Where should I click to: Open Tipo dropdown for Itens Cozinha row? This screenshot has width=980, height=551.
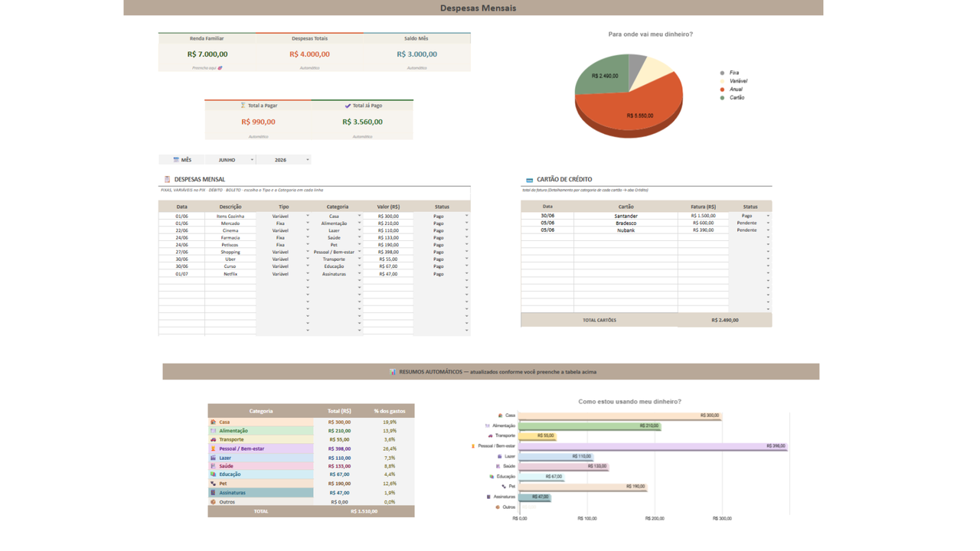pos(308,216)
